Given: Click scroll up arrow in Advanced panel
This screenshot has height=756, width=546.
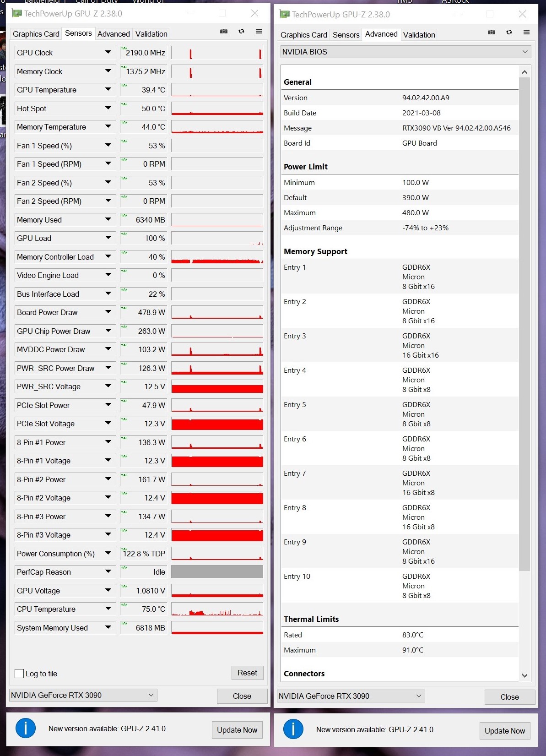Looking at the screenshot, I should tap(524, 72).
